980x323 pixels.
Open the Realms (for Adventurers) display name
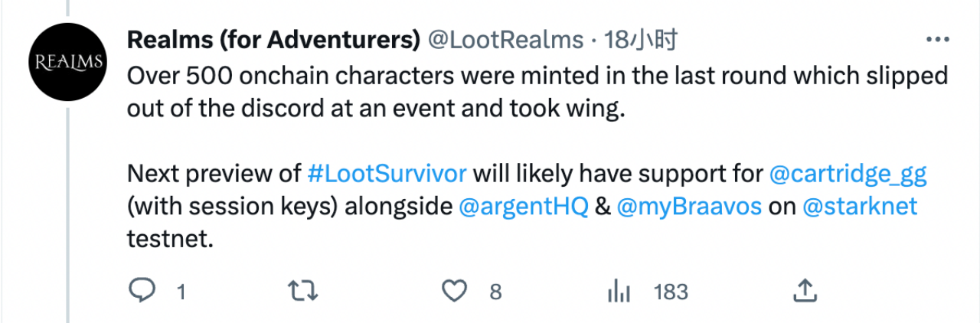pyautogui.click(x=273, y=40)
